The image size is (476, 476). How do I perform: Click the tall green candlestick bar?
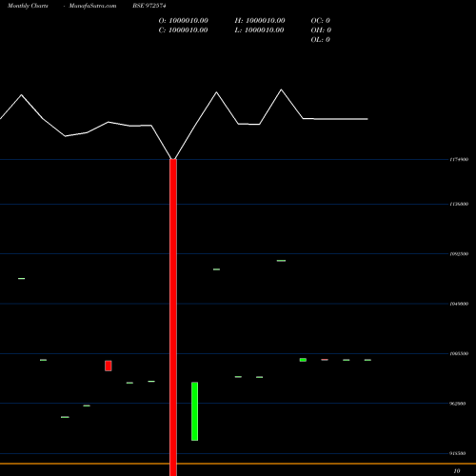[x=195, y=411]
